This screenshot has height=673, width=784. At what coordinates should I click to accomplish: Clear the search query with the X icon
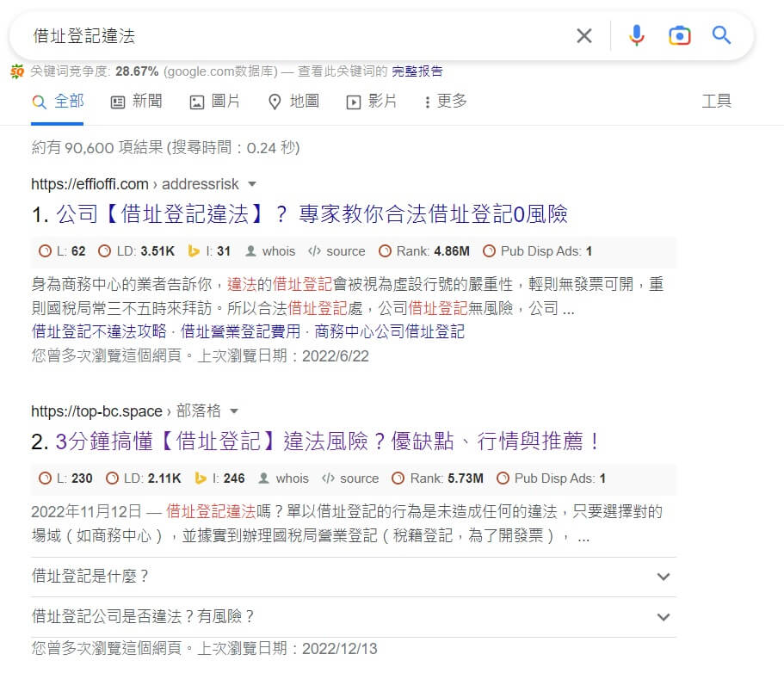(584, 35)
